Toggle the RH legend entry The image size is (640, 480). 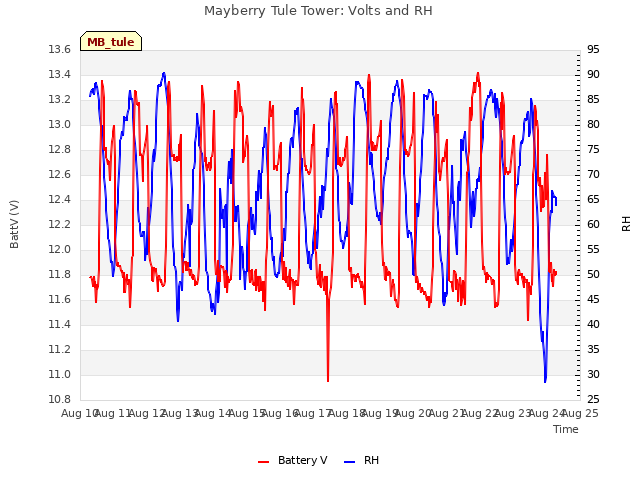362,460
